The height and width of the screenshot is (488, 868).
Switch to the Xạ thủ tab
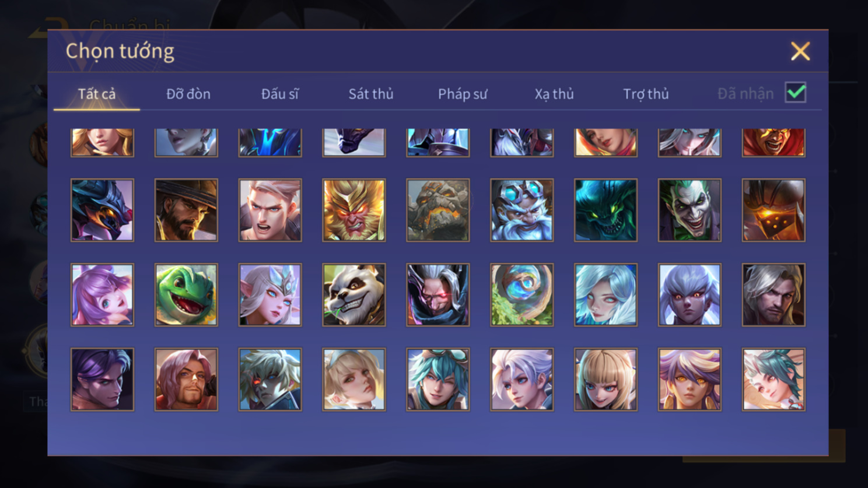[x=554, y=94]
